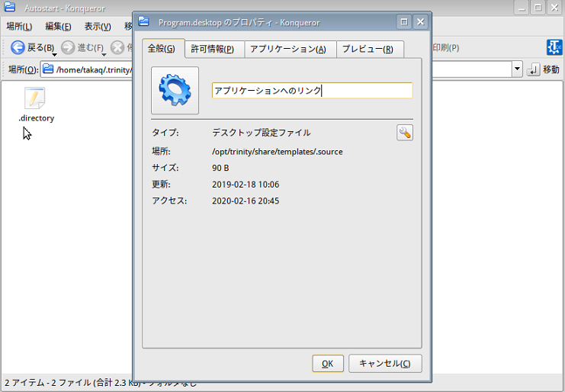
Task: Confirm with the OK button
Action: pyautogui.click(x=328, y=364)
